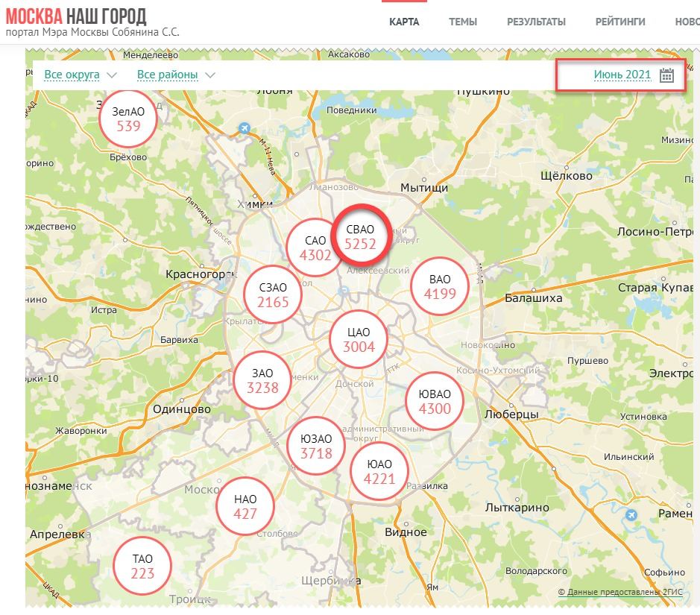This screenshot has width=700, height=615.
Task: Select the ВАО 4199 district marker
Action: [440, 286]
